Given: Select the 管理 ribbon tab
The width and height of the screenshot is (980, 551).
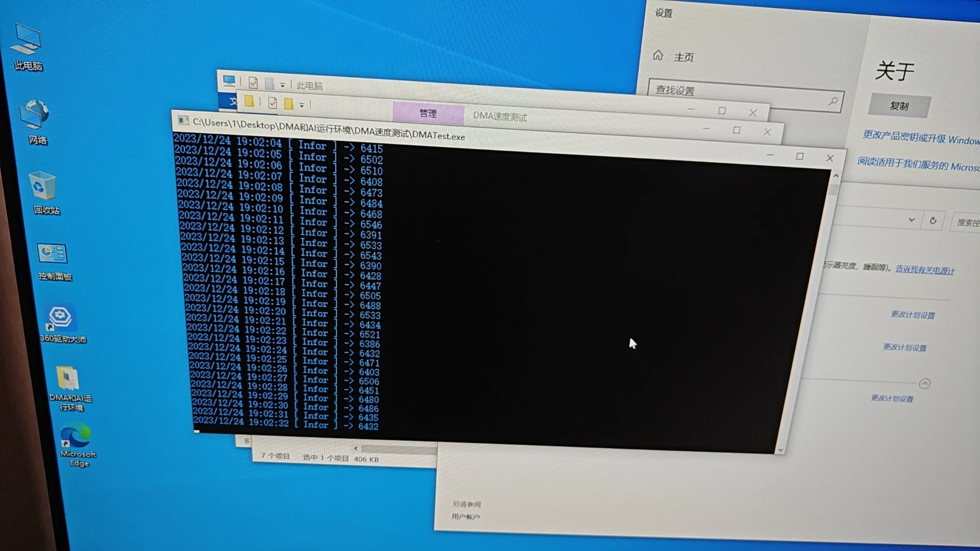Looking at the screenshot, I should tap(428, 114).
